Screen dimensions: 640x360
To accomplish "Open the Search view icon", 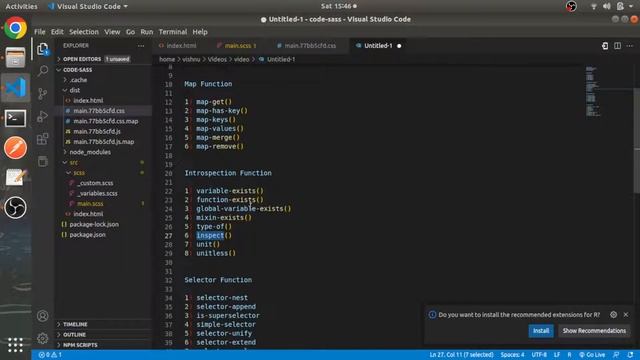I will coord(42,71).
